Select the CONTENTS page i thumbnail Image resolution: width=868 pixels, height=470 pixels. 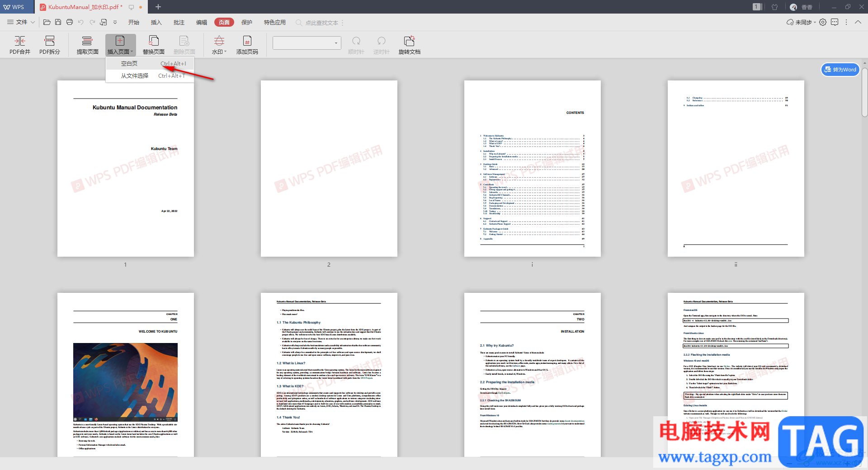click(533, 169)
